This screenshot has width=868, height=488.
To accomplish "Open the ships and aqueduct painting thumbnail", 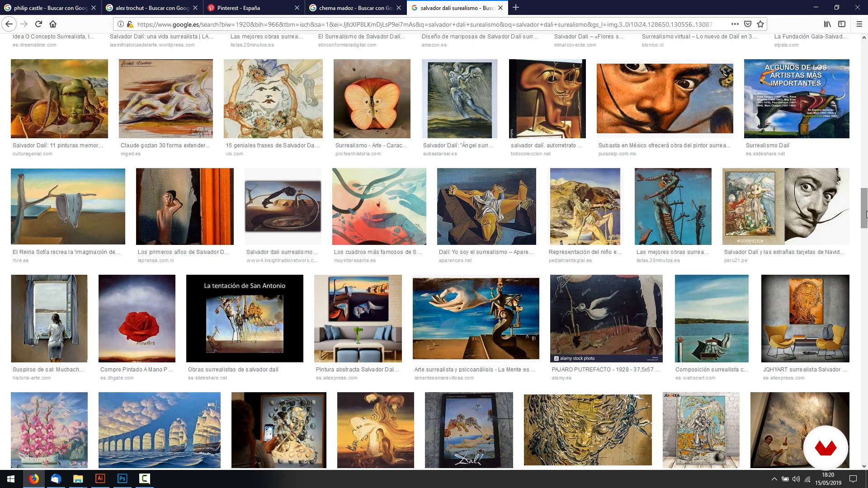I will coord(160,430).
